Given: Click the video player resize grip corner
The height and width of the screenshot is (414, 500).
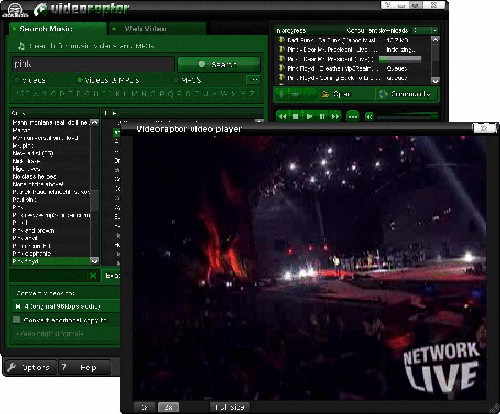Looking at the screenshot, I should click(493, 409).
